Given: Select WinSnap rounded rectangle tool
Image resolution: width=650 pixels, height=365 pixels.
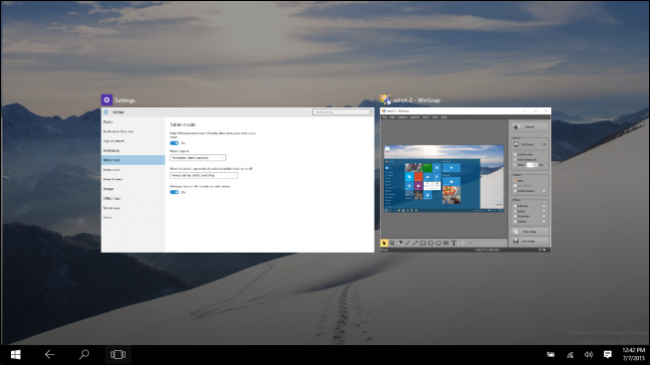Looking at the screenshot, I should (x=430, y=243).
